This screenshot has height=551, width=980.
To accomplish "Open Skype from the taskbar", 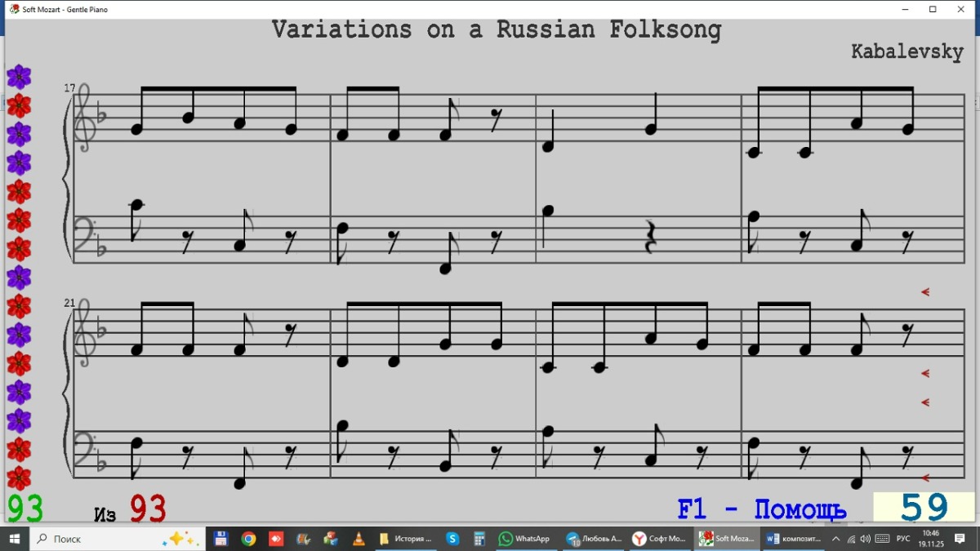I will pyautogui.click(x=452, y=539).
